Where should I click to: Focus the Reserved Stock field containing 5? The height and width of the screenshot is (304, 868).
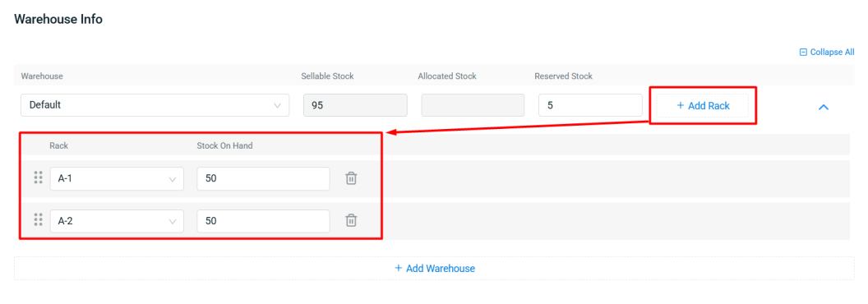tap(590, 105)
